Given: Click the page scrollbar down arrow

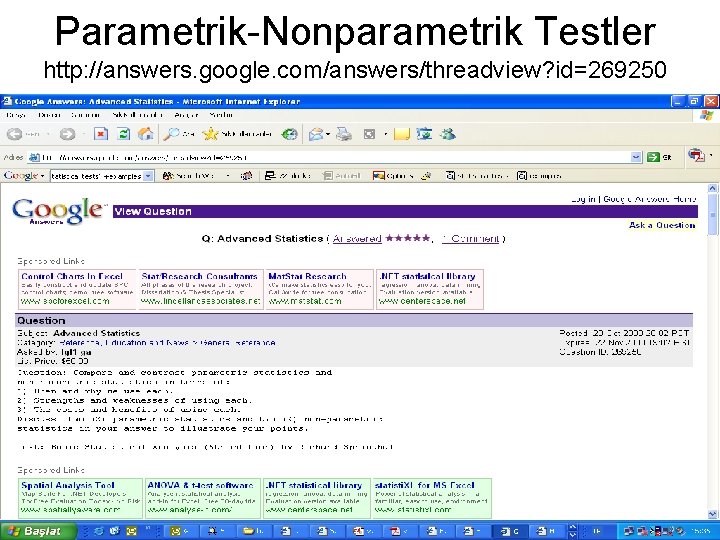Looking at the screenshot, I should click(x=712, y=514).
